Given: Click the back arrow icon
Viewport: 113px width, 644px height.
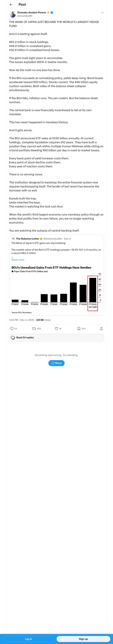Looking at the screenshot, I should click(11, 5).
